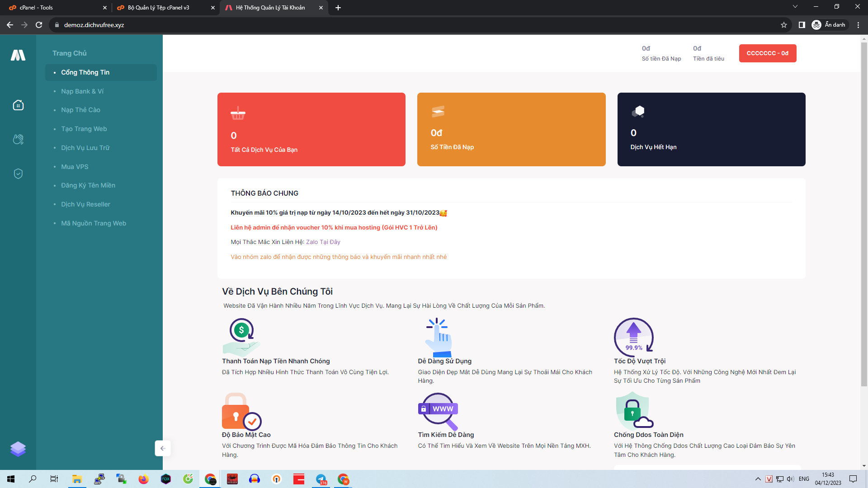Select the home icon in the teal sidebar
868x488 pixels.
(x=18, y=105)
